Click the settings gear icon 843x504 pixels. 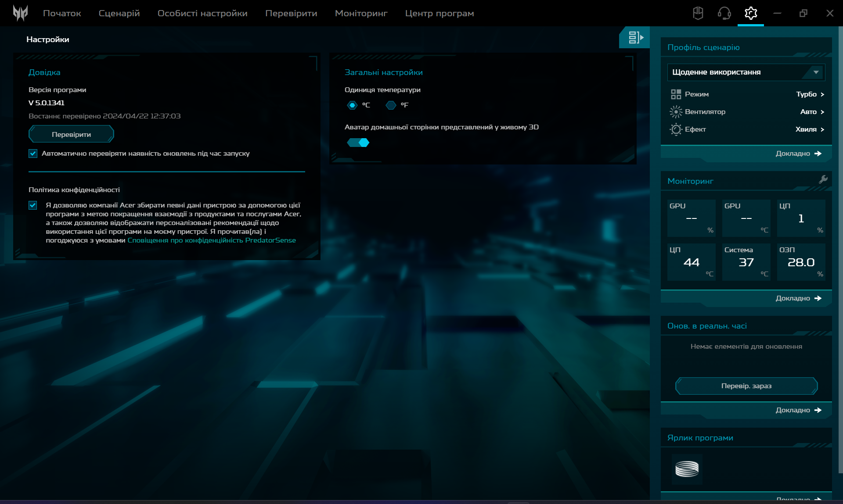tap(751, 13)
